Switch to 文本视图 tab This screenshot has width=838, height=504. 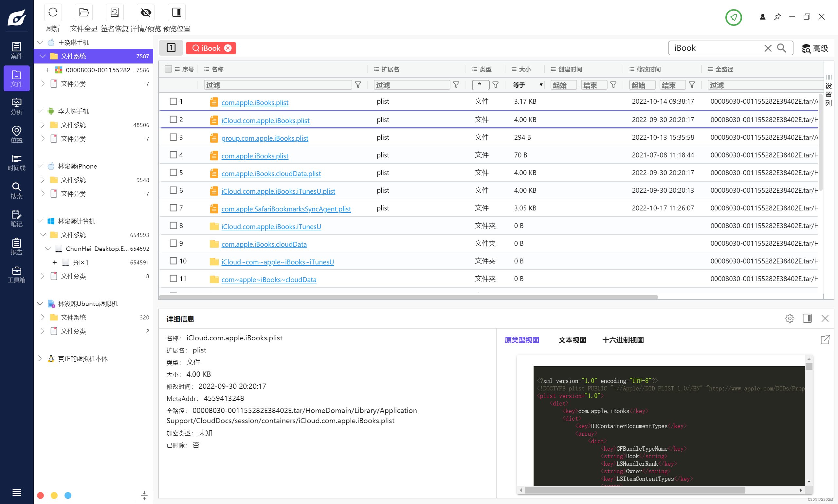pyautogui.click(x=572, y=340)
